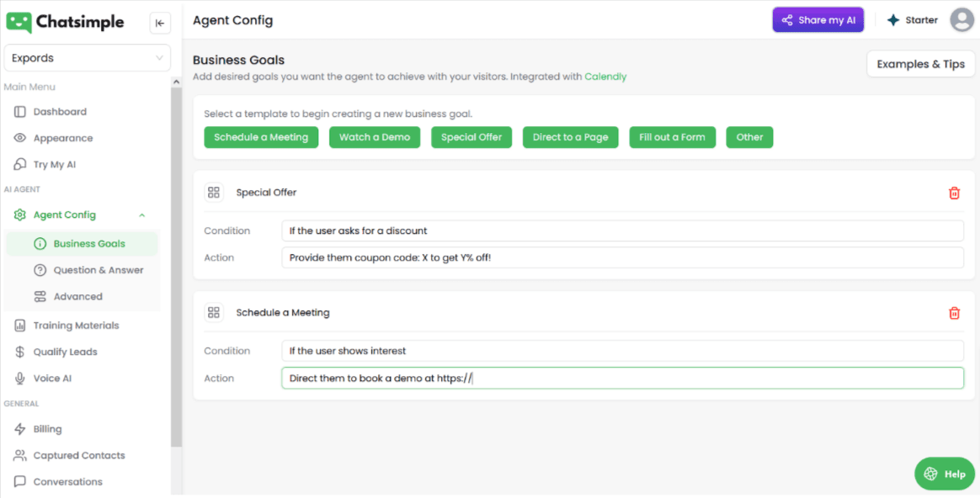Open the Starter plan menu
Screen dimensions: 980x498
[x=912, y=20]
